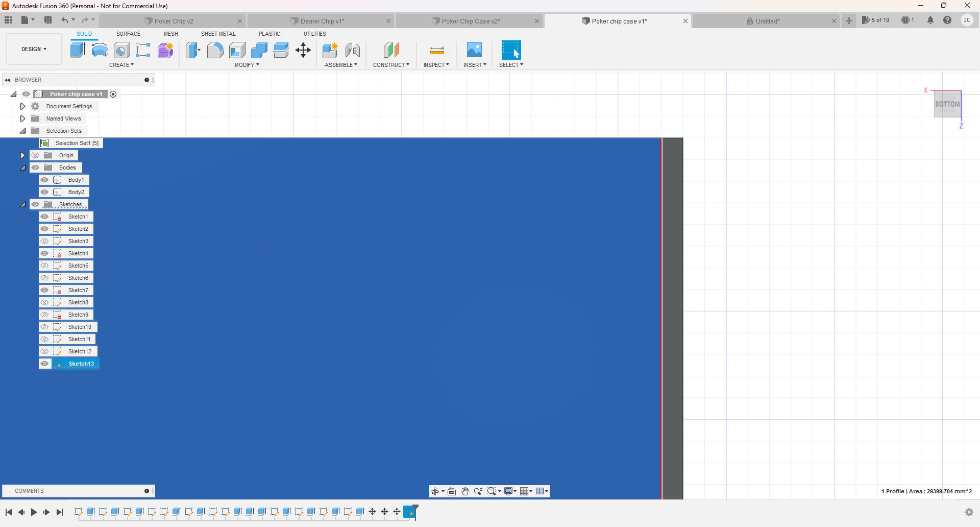The image size is (980, 527).
Task: Select the Offset Face tool
Action: pyautogui.click(x=281, y=50)
